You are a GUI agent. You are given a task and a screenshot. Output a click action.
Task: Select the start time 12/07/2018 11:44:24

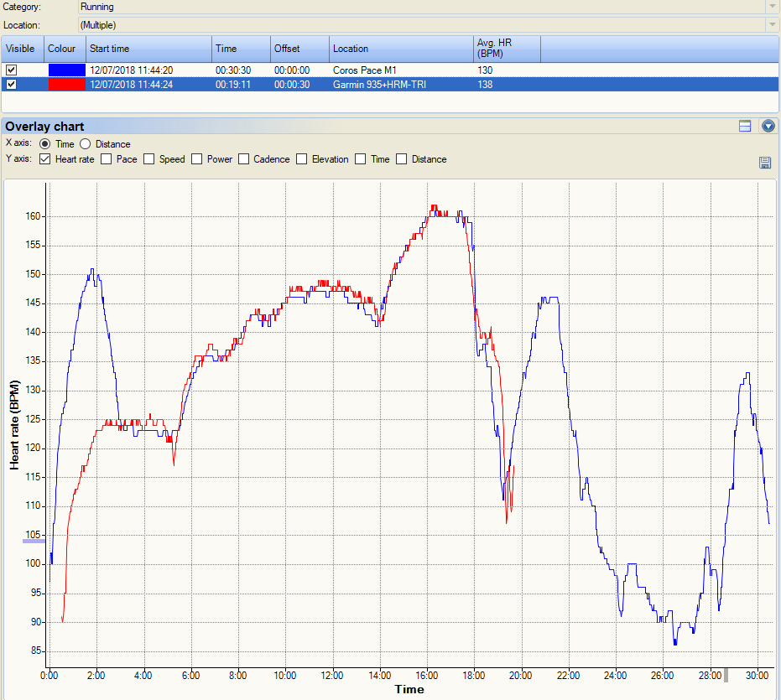click(x=132, y=85)
